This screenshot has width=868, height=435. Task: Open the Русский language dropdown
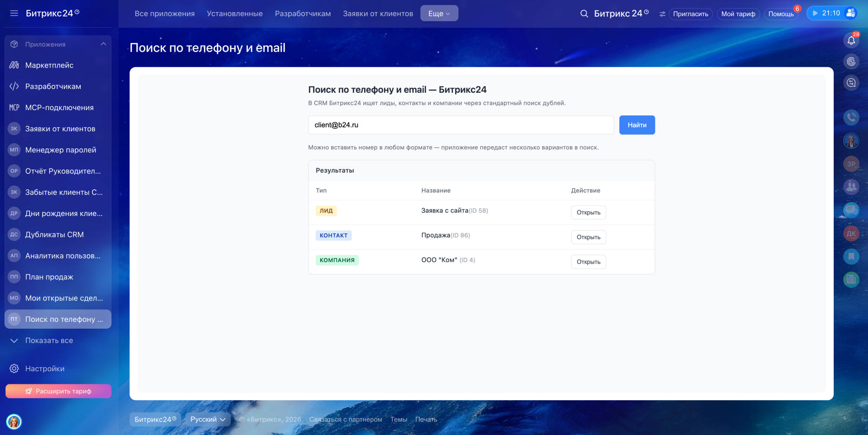click(x=208, y=419)
